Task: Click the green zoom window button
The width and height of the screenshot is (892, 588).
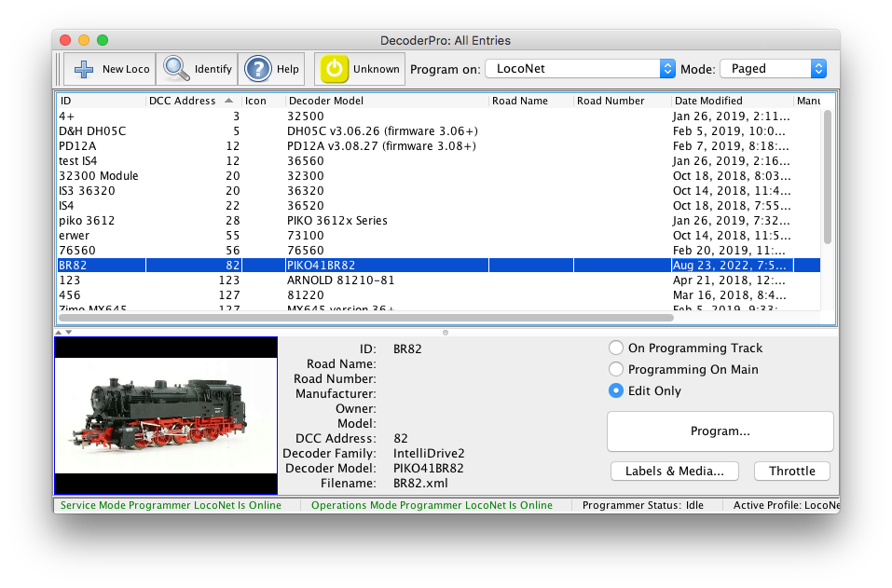Action: (x=103, y=40)
